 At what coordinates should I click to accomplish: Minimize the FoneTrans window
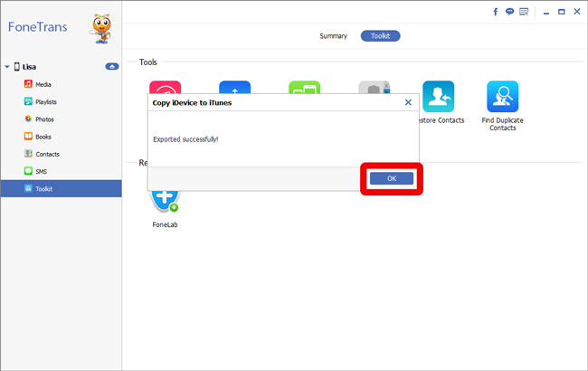546,13
